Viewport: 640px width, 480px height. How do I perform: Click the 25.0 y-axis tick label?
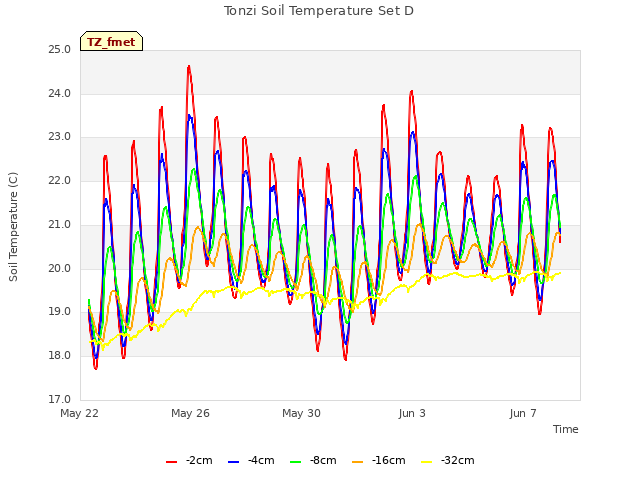(x=60, y=50)
